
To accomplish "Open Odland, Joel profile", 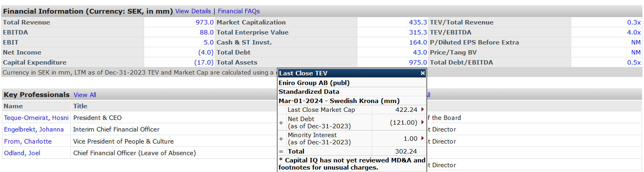I will click(22, 153).
